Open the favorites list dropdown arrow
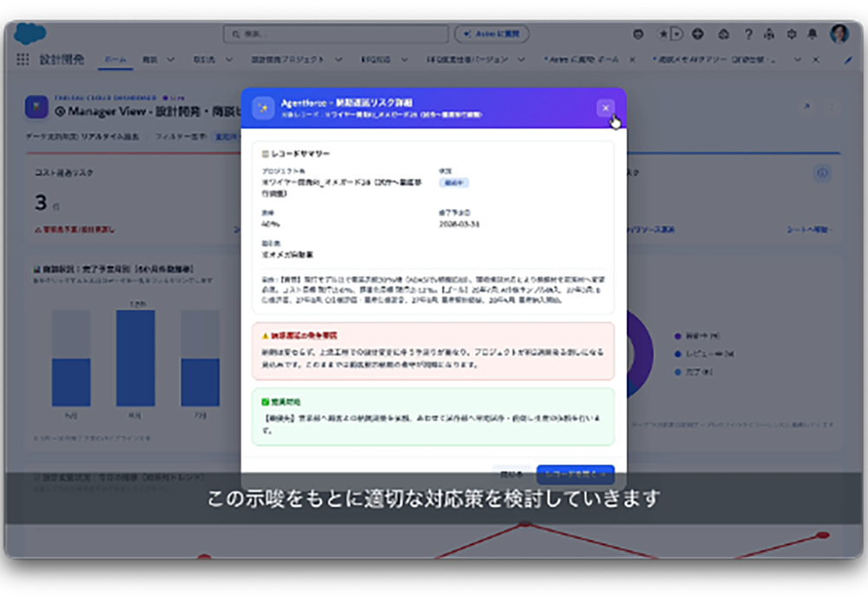The image size is (868, 600). pyautogui.click(x=677, y=35)
